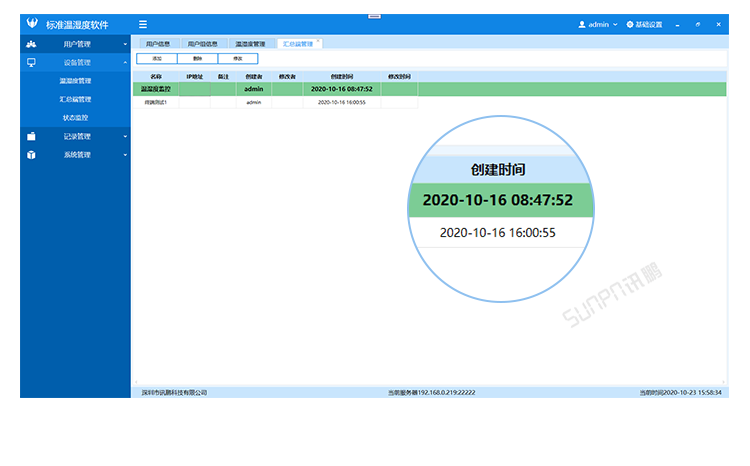750x466 pixels.
Task: Click the 设备管理 monitor icon in sidebar
Action: click(x=31, y=62)
